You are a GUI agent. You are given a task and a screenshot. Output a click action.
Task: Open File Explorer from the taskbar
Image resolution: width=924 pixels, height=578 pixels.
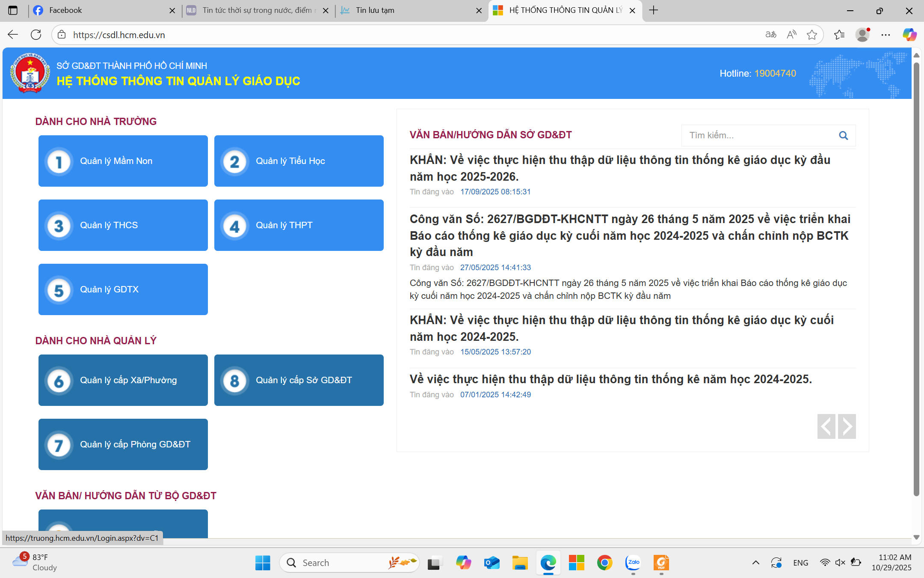520,563
